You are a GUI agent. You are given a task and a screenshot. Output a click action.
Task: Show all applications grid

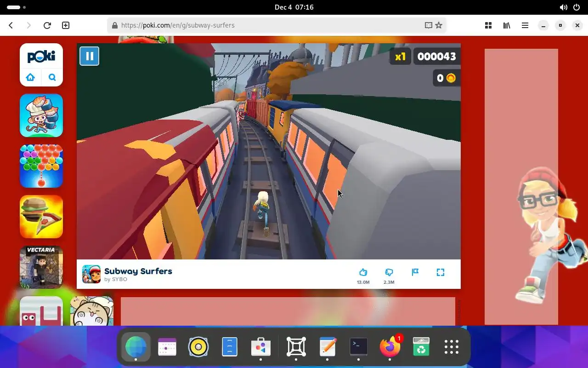[x=452, y=347]
